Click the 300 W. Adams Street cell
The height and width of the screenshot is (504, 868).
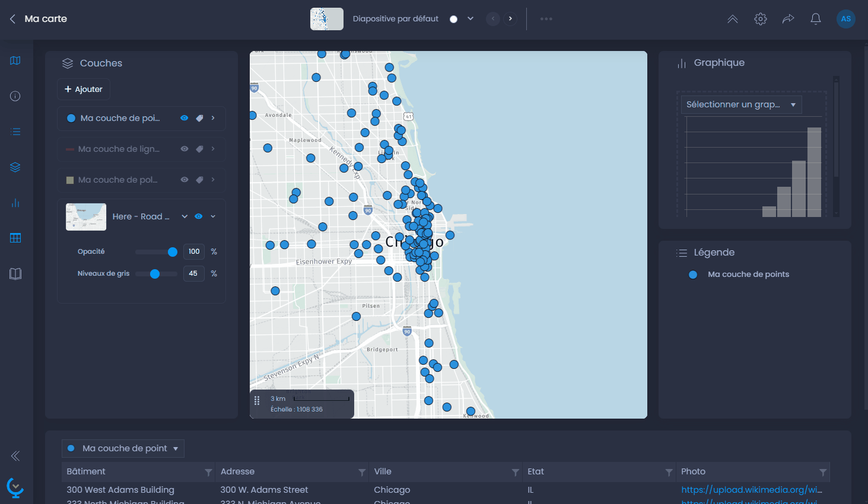[264, 490]
